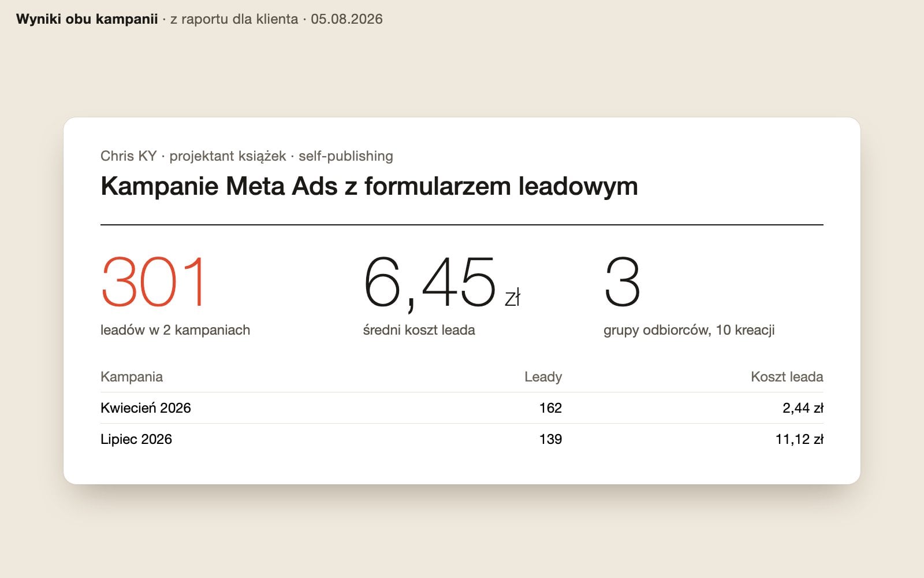924x578 pixels.
Task: Click the 11,12 zł cost cell
Action: coord(799,439)
